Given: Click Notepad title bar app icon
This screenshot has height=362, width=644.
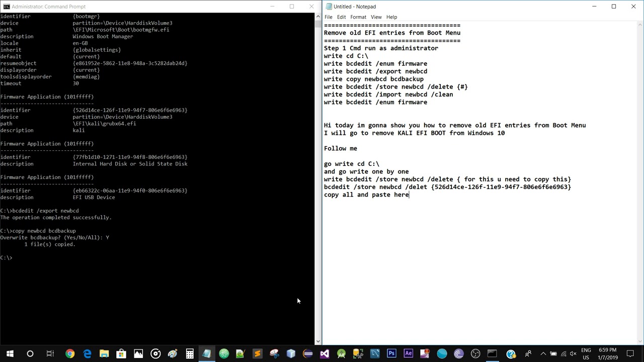Looking at the screenshot, I should point(329,7).
